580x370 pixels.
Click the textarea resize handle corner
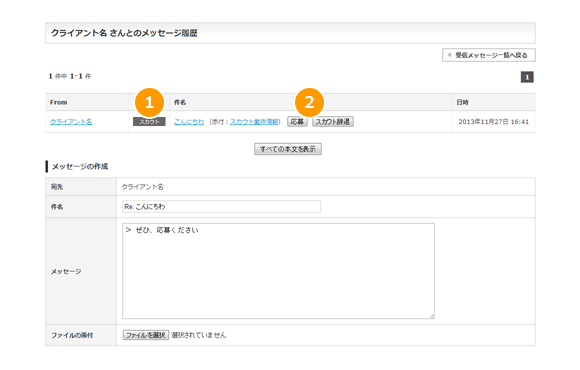tap(432, 316)
